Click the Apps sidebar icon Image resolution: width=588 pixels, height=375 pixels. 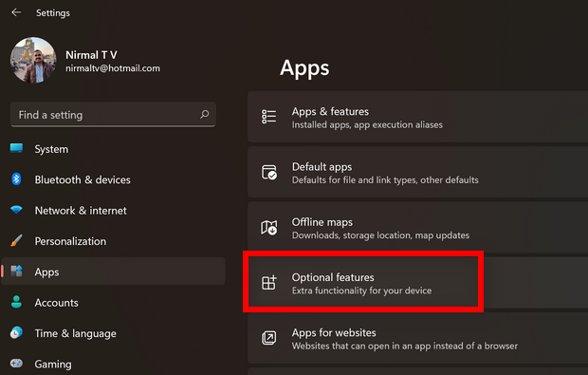[x=16, y=271]
